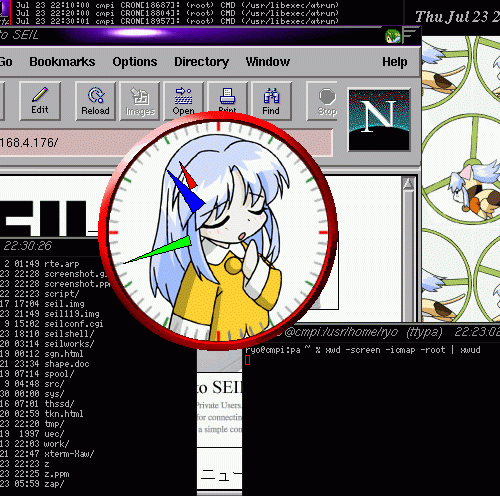Toggle the Images toolbar button
This screenshot has width=500, height=496.
pyautogui.click(x=140, y=101)
